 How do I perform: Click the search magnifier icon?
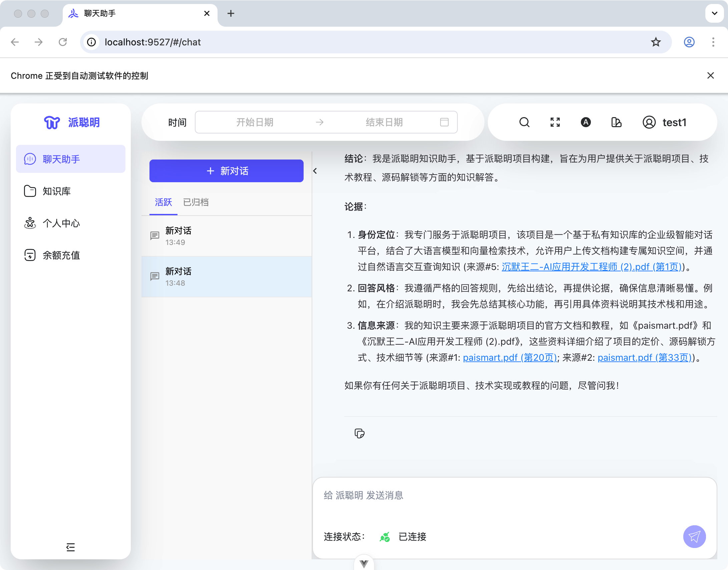click(x=524, y=122)
